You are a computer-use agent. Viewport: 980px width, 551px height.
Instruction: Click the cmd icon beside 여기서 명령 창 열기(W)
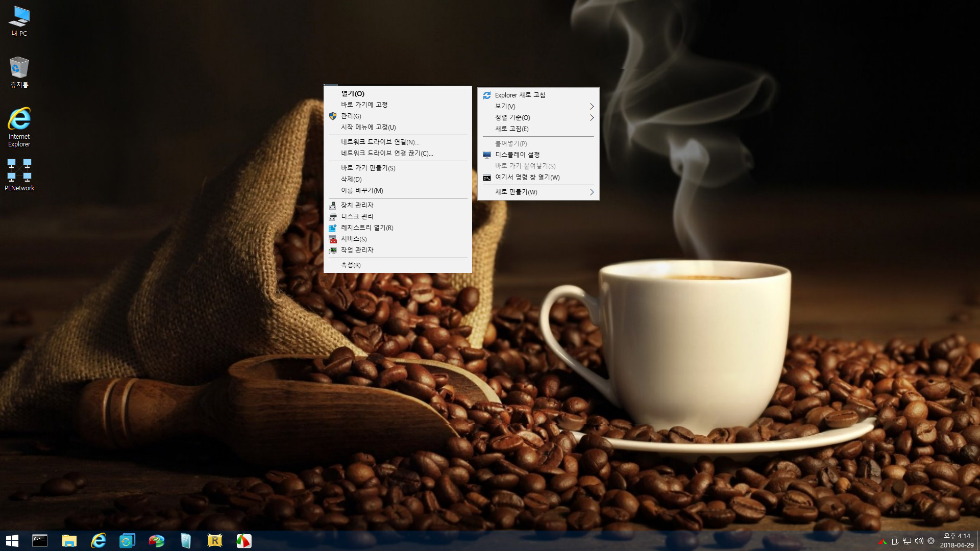point(487,178)
